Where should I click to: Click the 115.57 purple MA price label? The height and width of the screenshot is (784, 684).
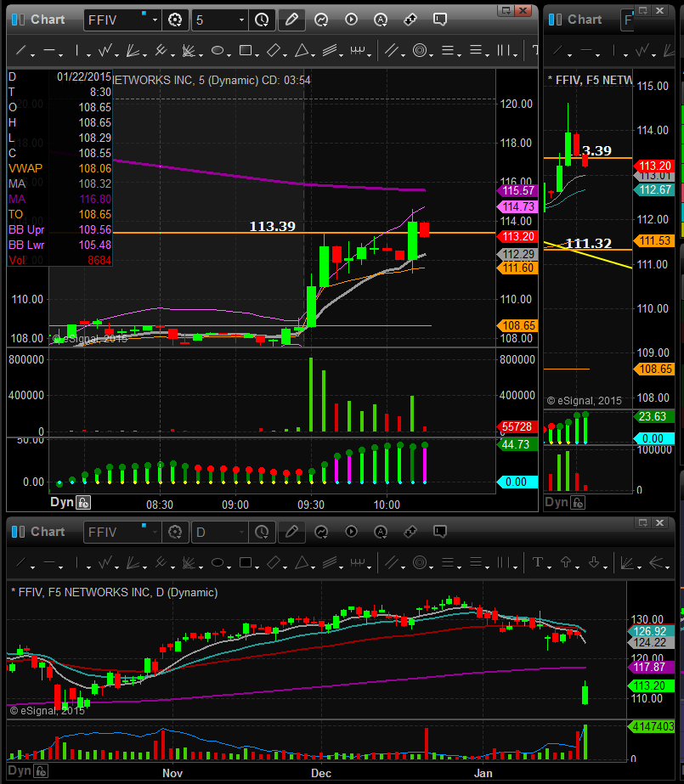[517, 190]
